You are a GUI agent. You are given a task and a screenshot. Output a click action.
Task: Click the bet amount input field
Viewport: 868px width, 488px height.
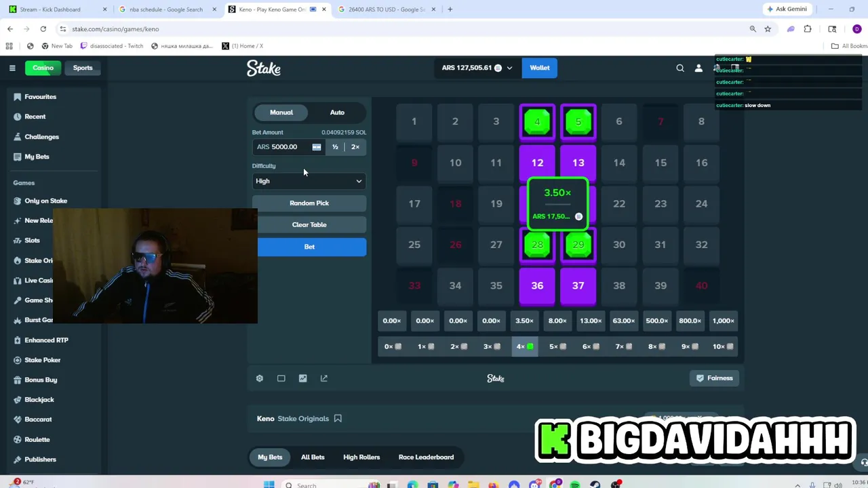[289, 147]
